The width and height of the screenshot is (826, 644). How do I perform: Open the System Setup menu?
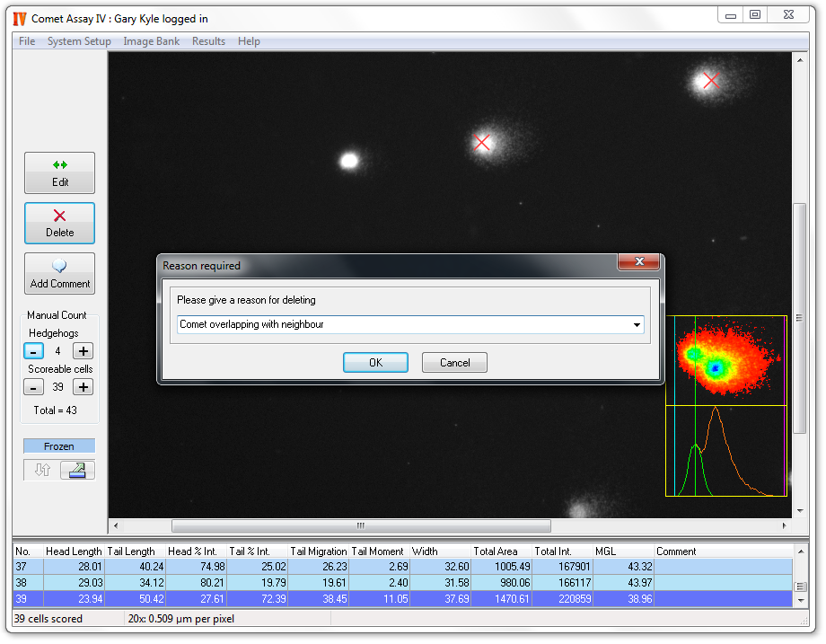[79, 41]
